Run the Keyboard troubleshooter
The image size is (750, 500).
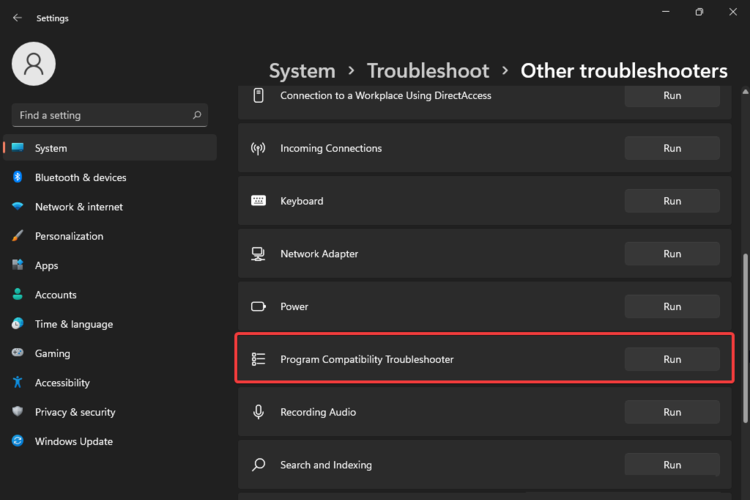tap(672, 201)
